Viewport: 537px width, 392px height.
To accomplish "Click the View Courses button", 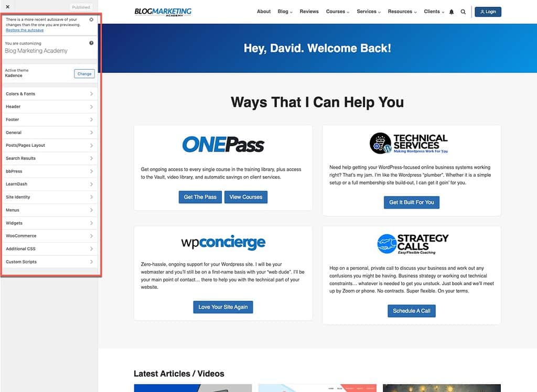I will (x=246, y=197).
